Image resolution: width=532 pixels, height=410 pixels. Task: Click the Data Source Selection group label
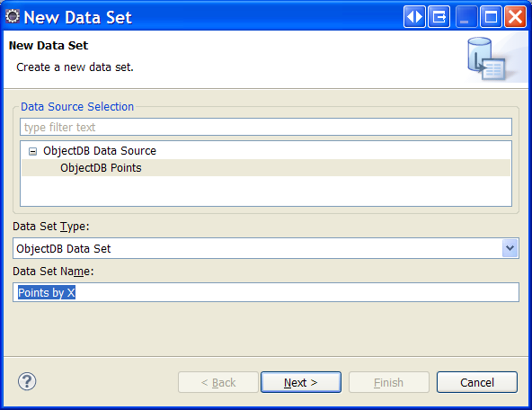[x=77, y=107]
